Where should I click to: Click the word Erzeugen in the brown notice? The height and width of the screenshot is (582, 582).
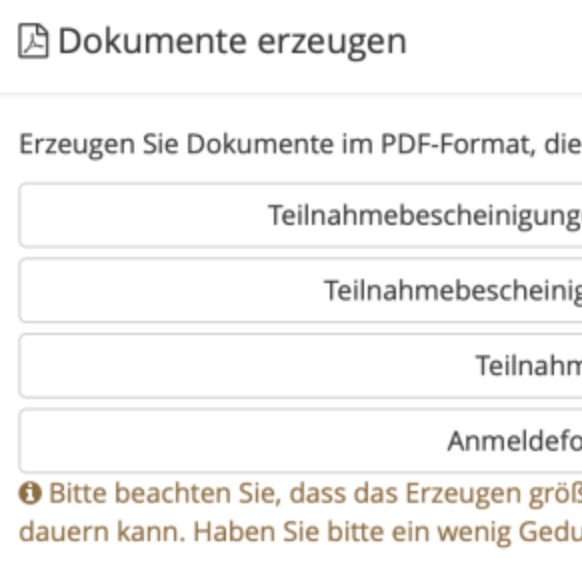pyautogui.click(x=463, y=495)
